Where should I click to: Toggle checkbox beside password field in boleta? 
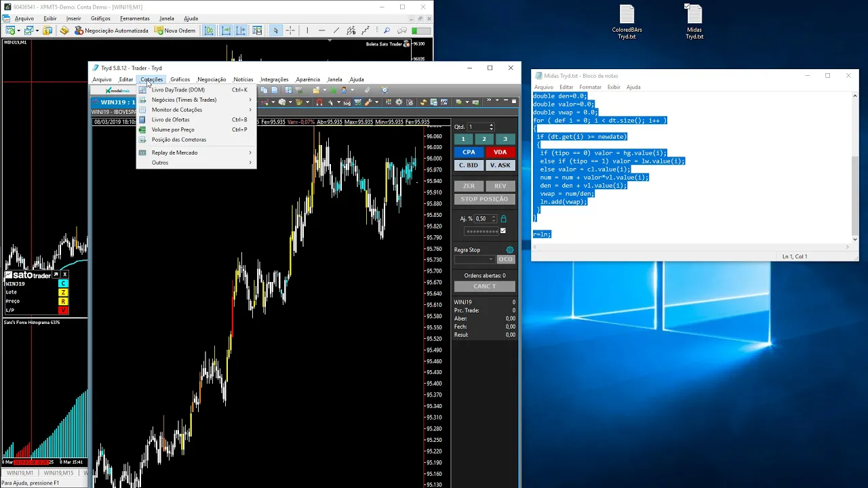(502, 230)
